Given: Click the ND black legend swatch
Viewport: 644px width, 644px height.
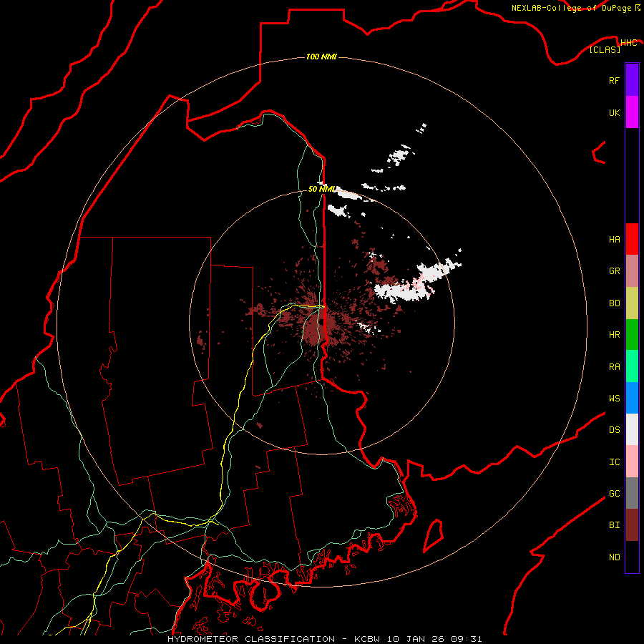Looking at the screenshot, I should (632, 557).
